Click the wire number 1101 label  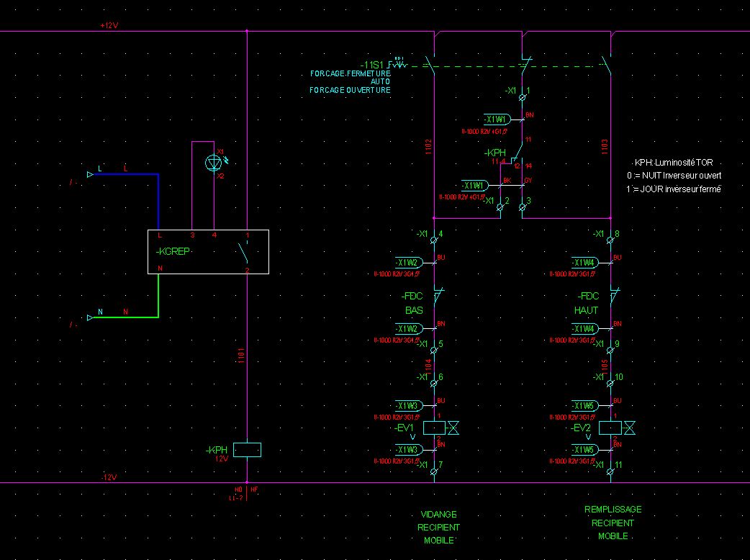point(243,356)
